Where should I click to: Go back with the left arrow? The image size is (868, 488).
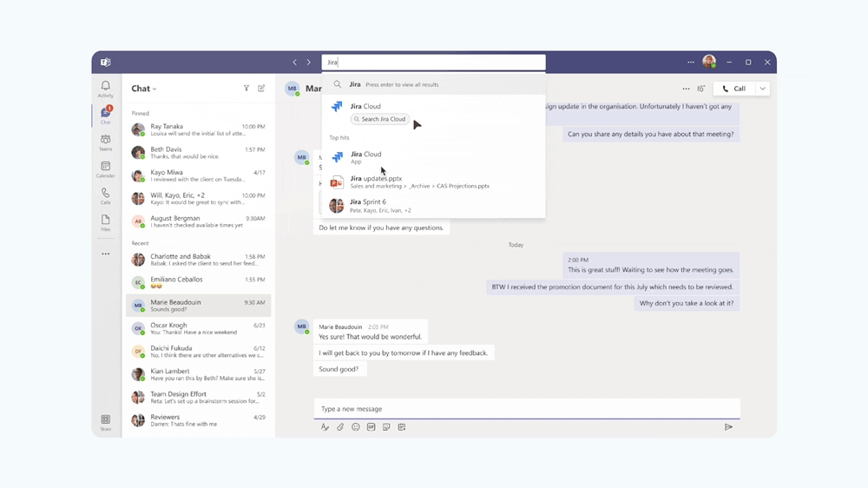click(x=294, y=62)
